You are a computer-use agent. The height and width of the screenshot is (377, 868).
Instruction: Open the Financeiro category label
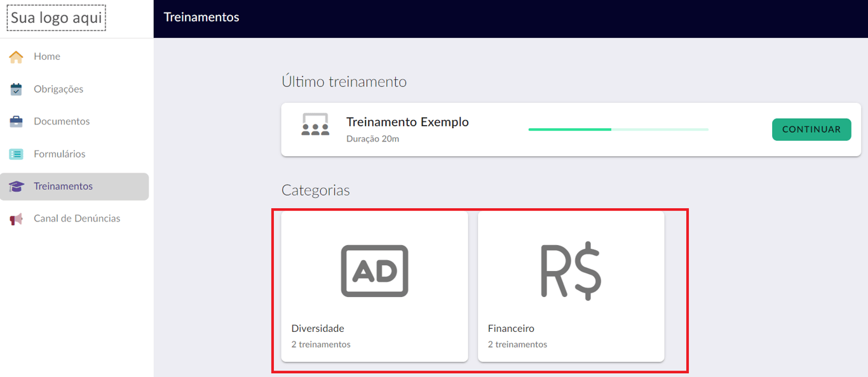(511, 329)
